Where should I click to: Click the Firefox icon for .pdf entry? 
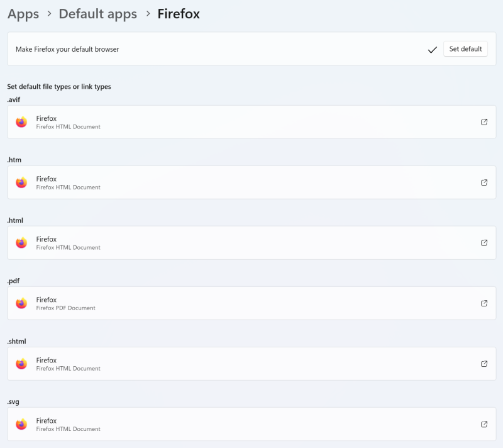coord(21,303)
